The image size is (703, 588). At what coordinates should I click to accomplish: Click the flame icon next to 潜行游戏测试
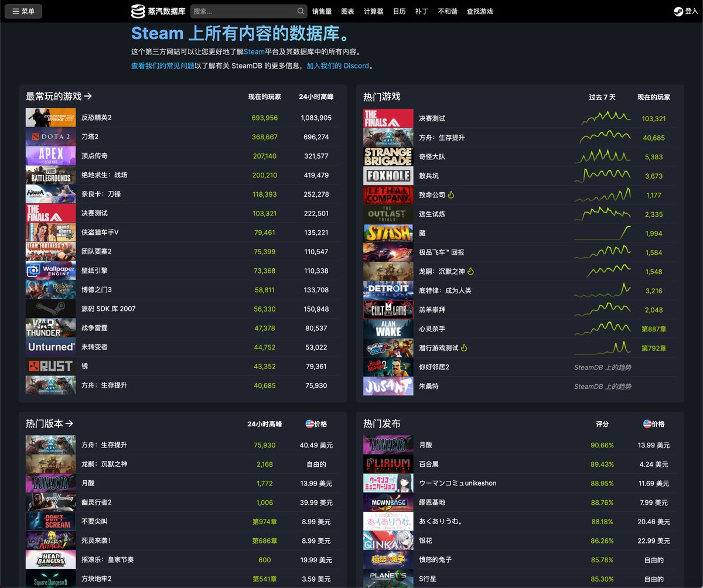(464, 347)
